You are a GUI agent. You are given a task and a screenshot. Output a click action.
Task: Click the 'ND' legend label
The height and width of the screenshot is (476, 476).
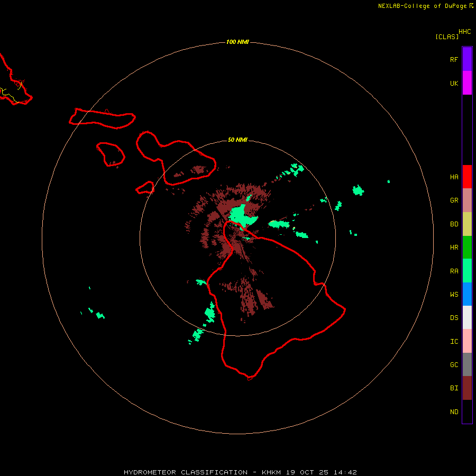coord(454,411)
